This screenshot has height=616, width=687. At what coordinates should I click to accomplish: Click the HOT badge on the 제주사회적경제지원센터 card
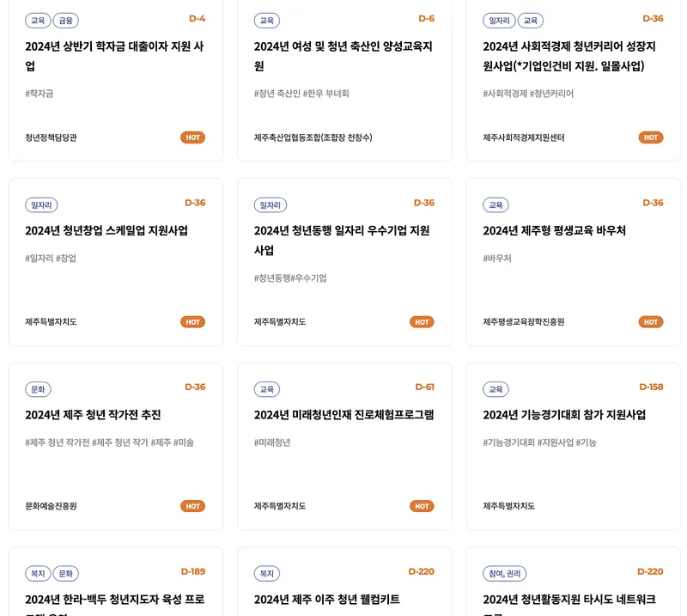point(651,137)
